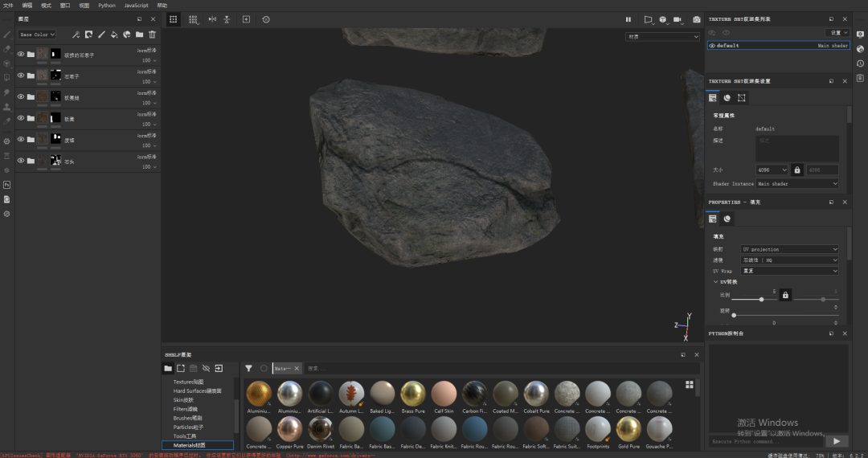868x458 pixels.
Task: Select the Gold Pure material thumbnail
Action: point(628,429)
